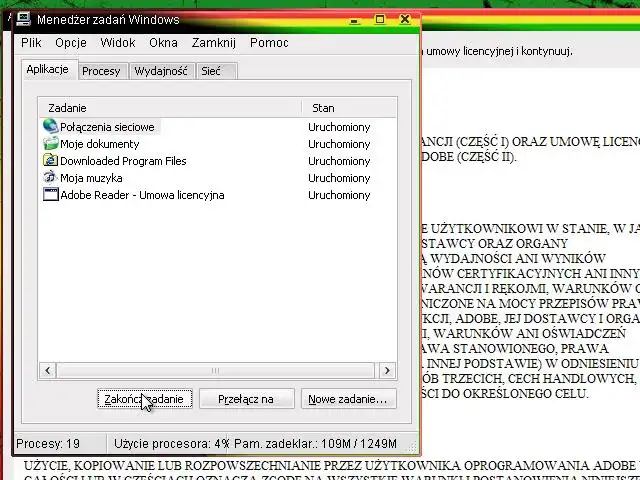This screenshot has height=480, width=640.
Task: Sort by the Stan column header
Action: click(x=349, y=108)
